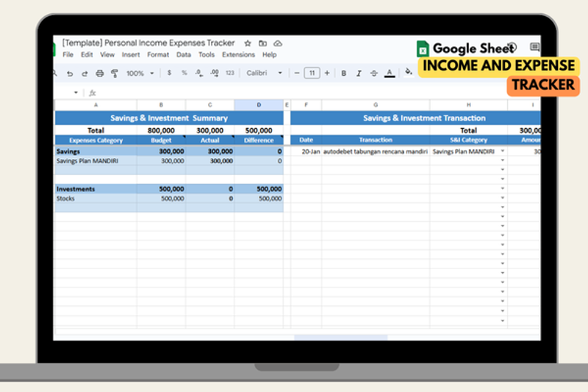Open the fill color bucket

(409, 71)
